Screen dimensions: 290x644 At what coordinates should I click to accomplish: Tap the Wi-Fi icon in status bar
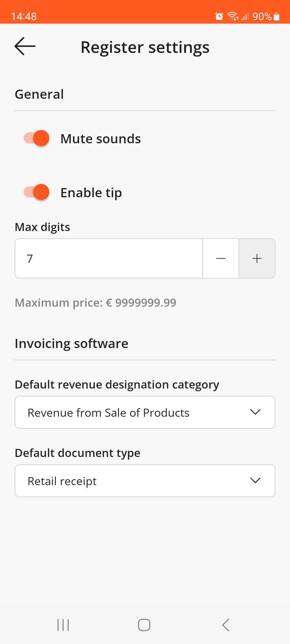tap(233, 16)
